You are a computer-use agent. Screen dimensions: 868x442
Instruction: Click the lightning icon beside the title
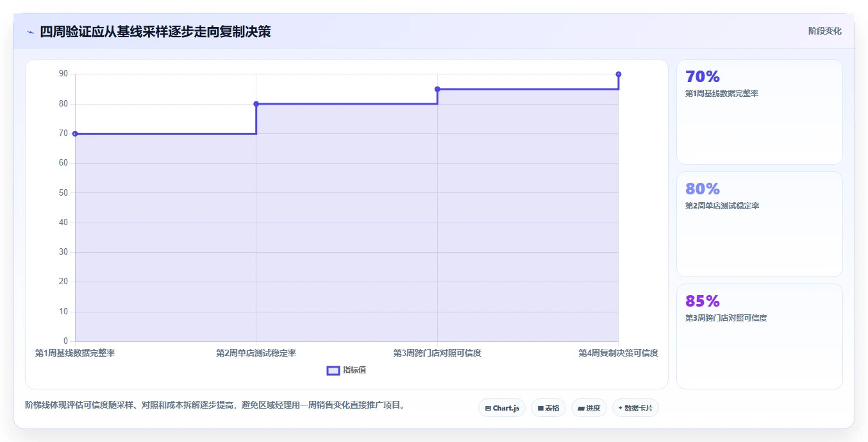coord(30,32)
